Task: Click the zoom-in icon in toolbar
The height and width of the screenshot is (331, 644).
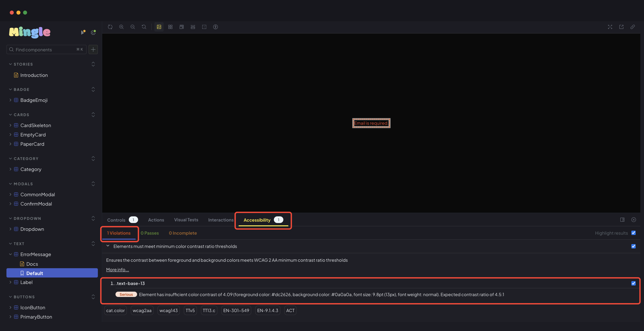Action: point(121,27)
